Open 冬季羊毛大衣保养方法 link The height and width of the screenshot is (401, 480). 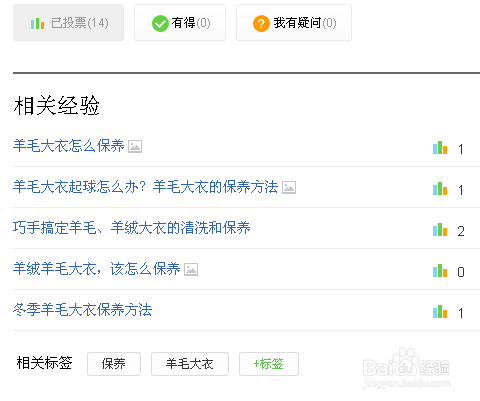coord(82,310)
